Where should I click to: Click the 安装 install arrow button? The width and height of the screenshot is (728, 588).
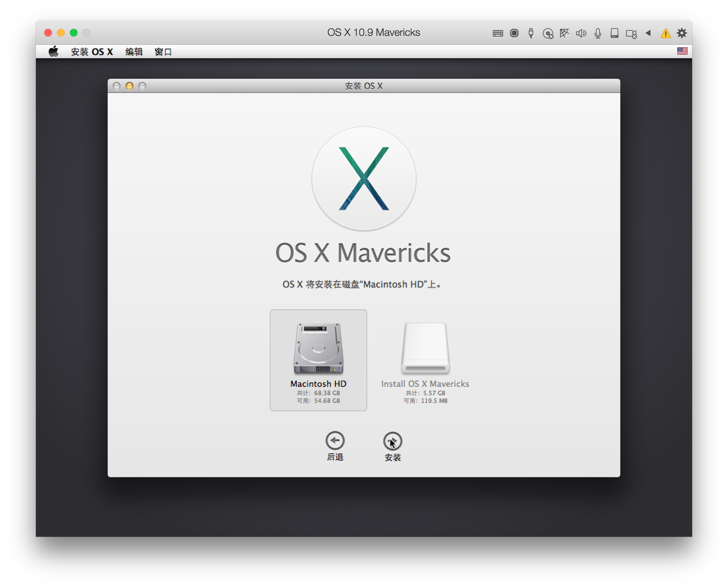pyautogui.click(x=393, y=441)
